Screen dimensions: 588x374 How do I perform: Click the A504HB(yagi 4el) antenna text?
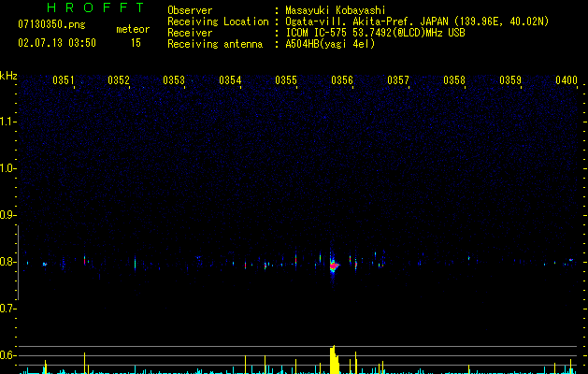click(330, 44)
